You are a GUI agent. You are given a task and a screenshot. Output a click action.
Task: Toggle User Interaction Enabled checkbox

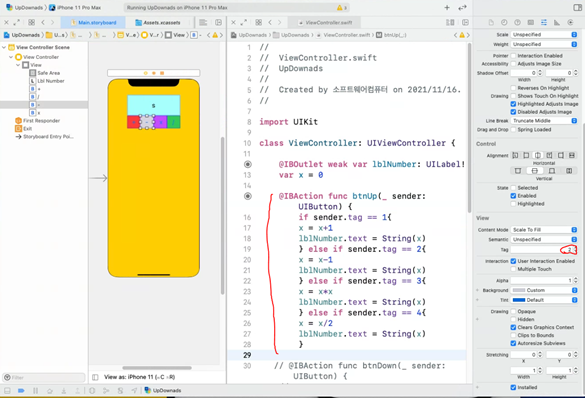[x=513, y=261]
